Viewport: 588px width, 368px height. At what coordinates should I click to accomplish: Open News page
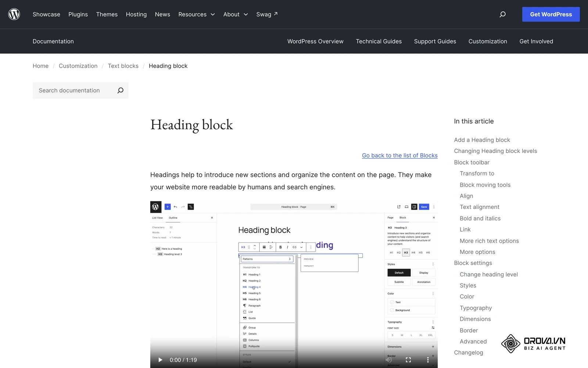pos(162,14)
